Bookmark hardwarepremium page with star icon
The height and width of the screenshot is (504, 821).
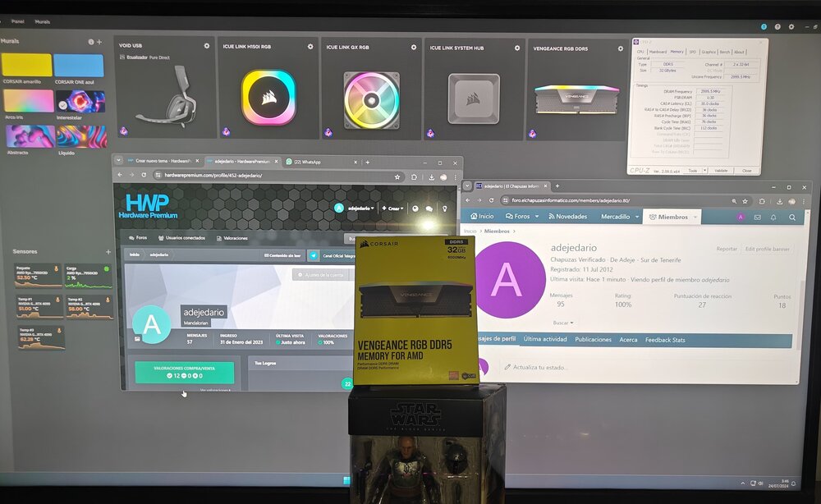point(397,177)
